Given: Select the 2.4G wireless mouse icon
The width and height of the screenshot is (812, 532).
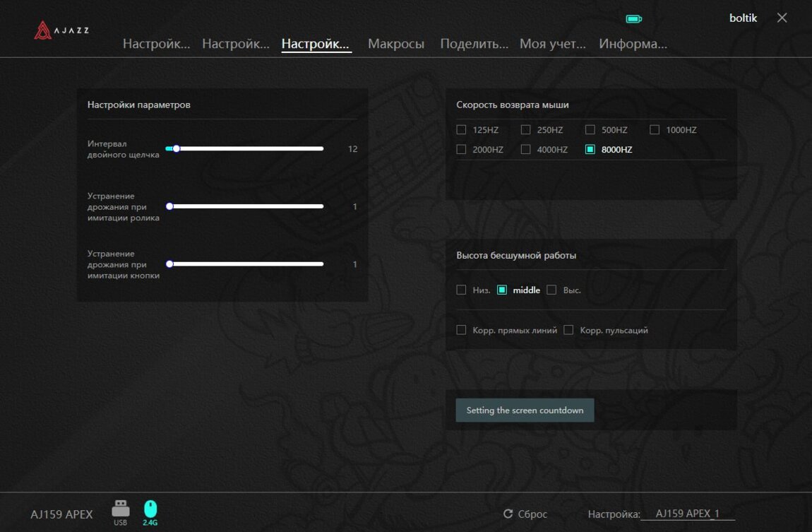Looking at the screenshot, I should pyautogui.click(x=150, y=510).
